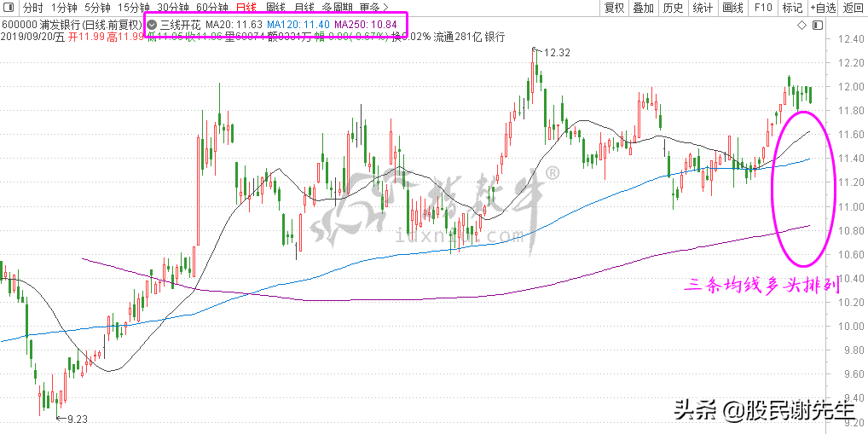This screenshot has width=868, height=434.
Task: Select the 30分钟 period tab
Action: point(173,8)
